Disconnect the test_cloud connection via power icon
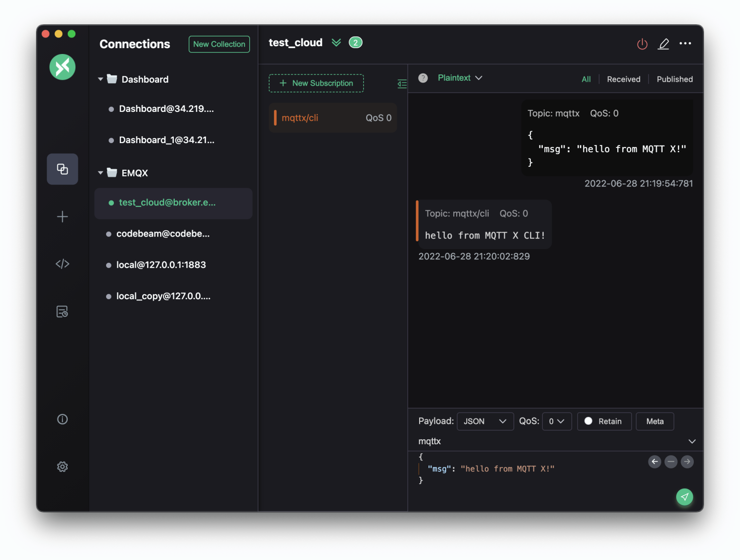740x560 pixels. (642, 44)
